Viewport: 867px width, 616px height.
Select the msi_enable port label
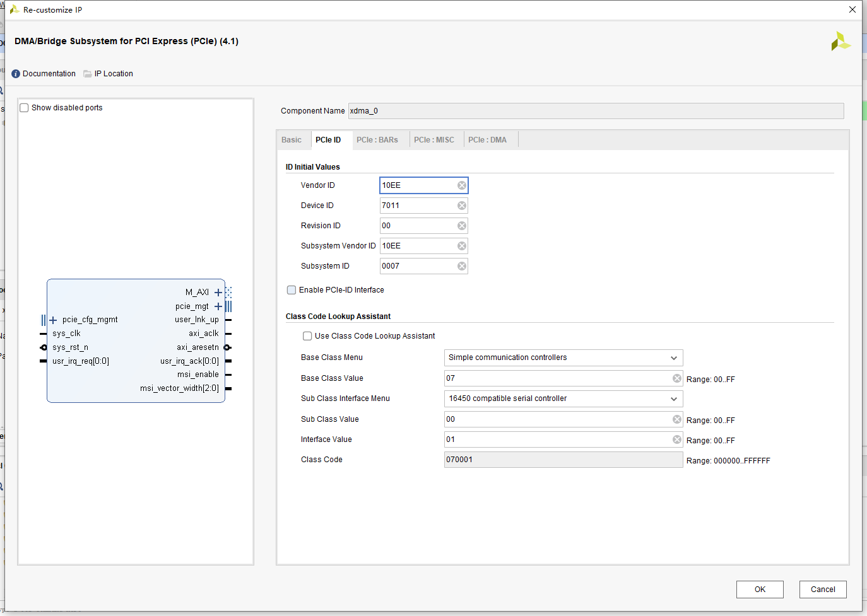[x=198, y=375]
